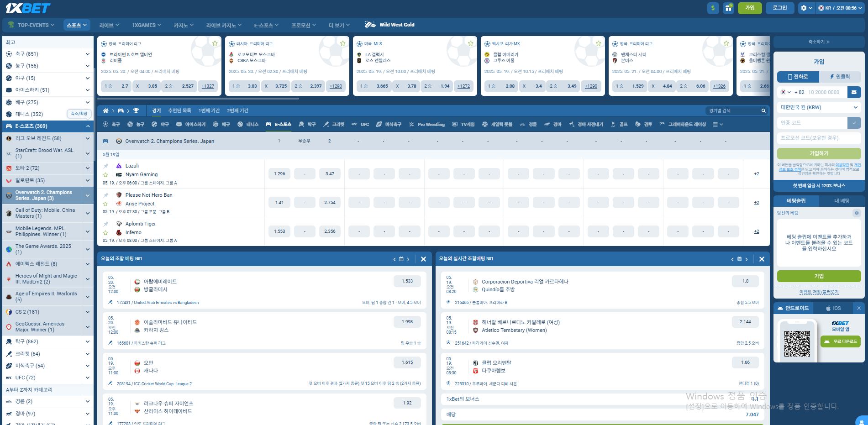Star the Russia Premier League featured card

coord(342,43)
